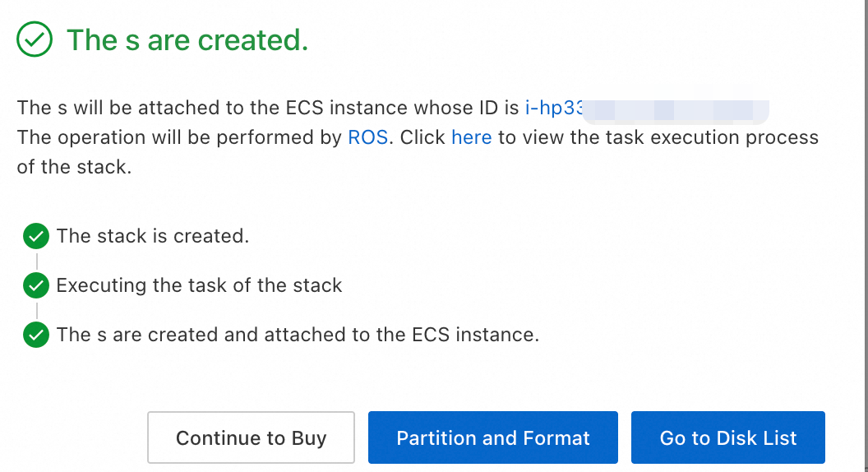
Task: Follow the 'here' link to view task execution
Action: click(x=471, y=137)
